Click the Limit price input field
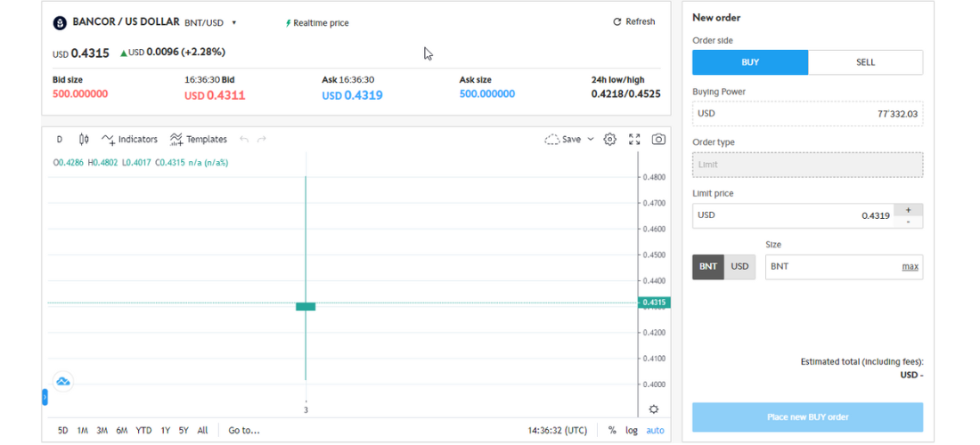The height and width of the screenshot is (445, 980). (793, 216)
